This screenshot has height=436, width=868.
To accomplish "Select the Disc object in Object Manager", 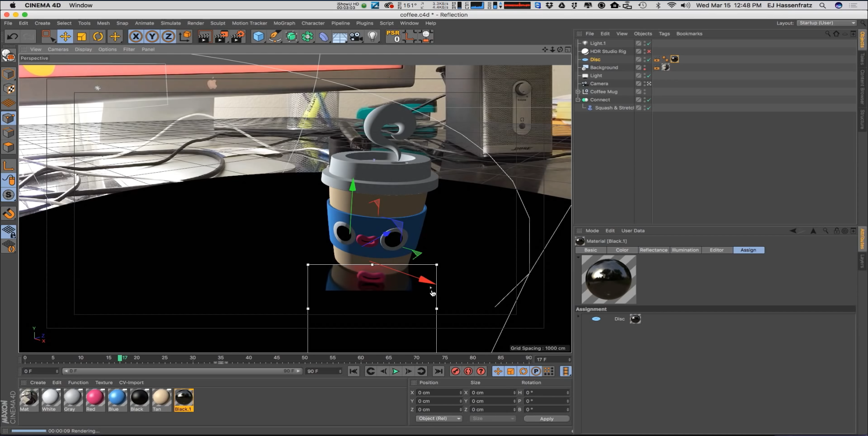I will [x=595, y=60].
